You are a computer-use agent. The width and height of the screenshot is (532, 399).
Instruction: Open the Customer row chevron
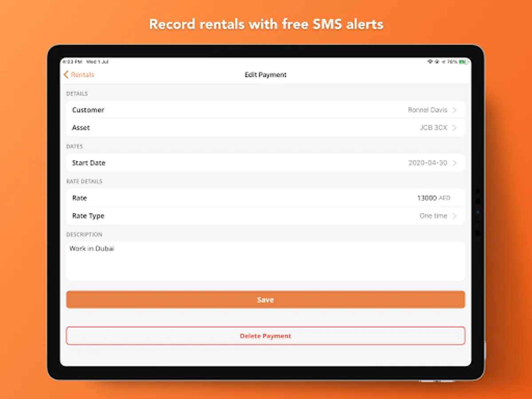(x=454, y=110)
